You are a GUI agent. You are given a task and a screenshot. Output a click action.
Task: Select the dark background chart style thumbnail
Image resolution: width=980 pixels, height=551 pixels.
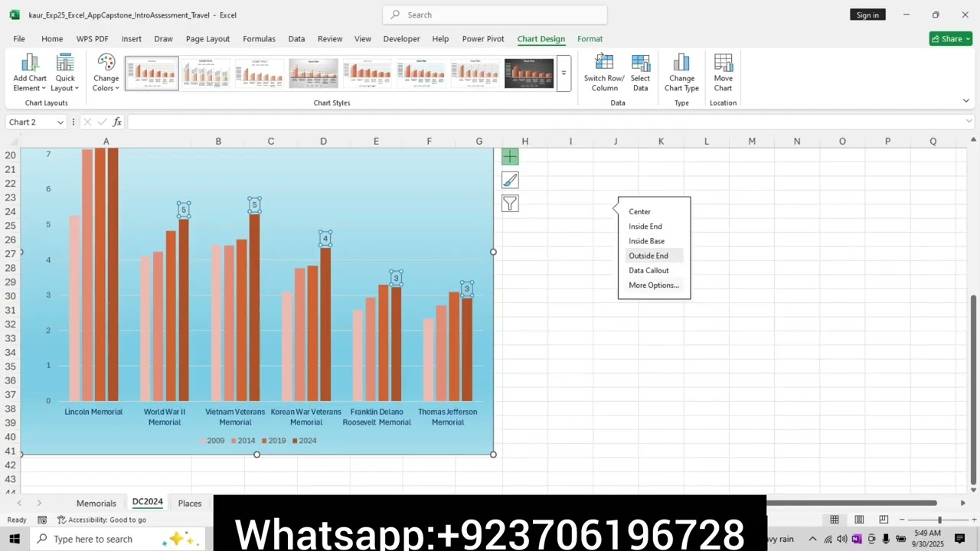coord(529,73)
